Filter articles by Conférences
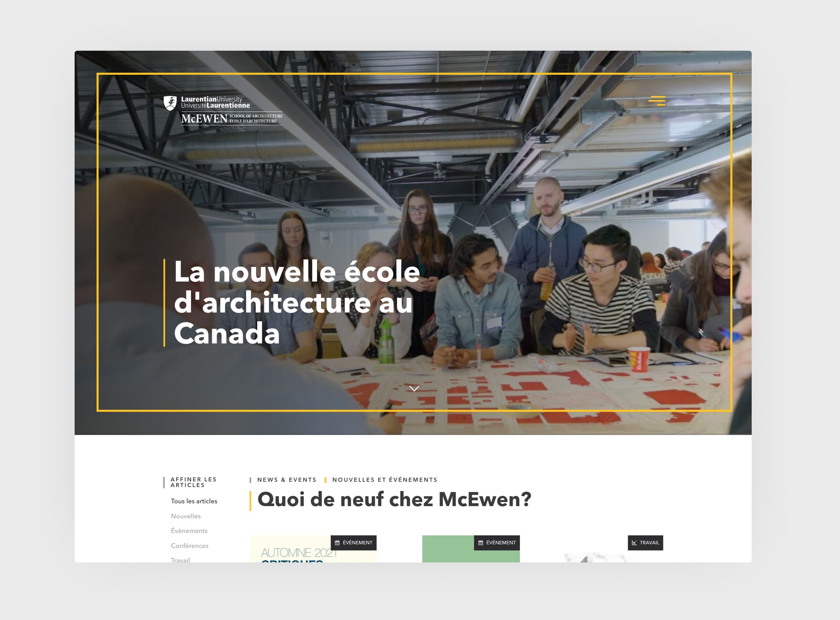The image size is (840, 620). pos(189,546)
